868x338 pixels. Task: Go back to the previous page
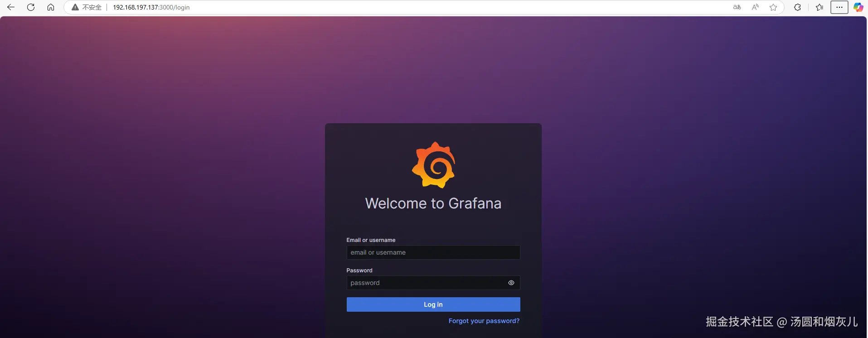point(11,7)
